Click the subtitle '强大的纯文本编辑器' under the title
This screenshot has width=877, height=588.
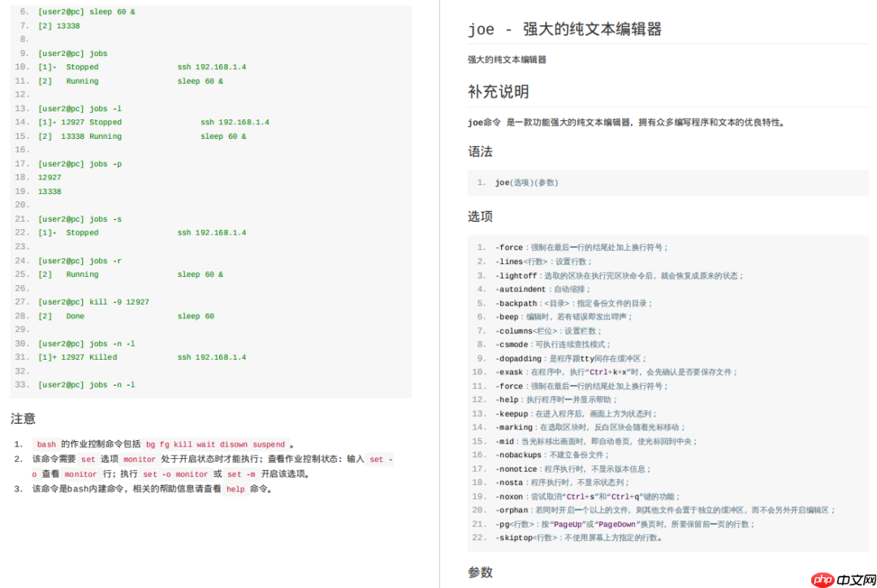pyautogui.click(x=507, y=60)
